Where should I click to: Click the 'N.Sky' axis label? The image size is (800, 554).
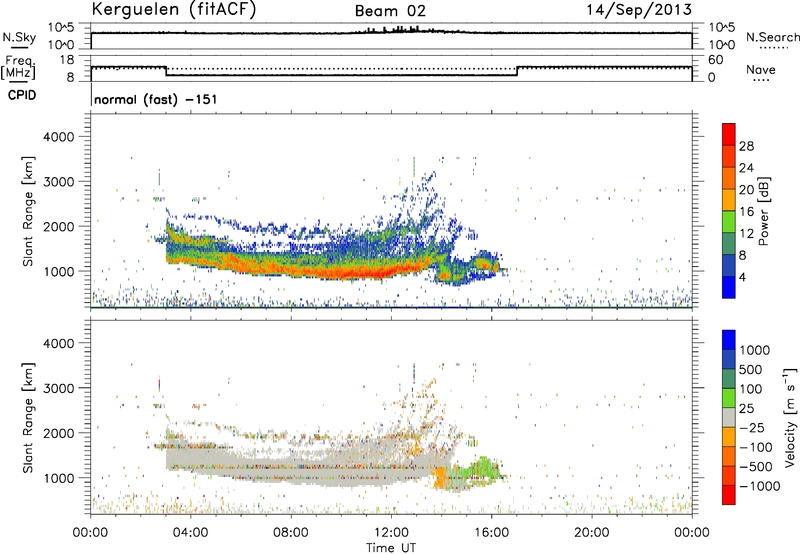click(19, 37)
